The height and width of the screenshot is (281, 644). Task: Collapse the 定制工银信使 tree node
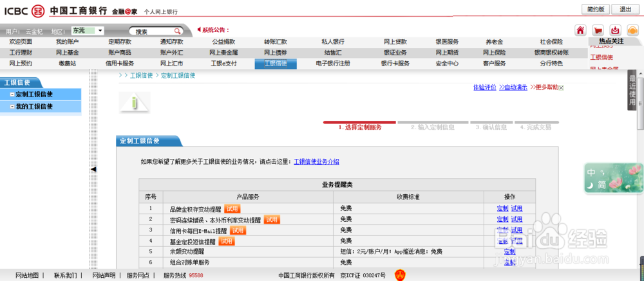12,95
